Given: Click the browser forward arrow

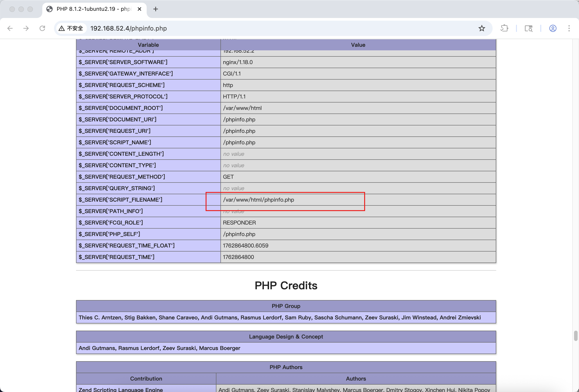Looking at the screenshot, I should point(26,28).
